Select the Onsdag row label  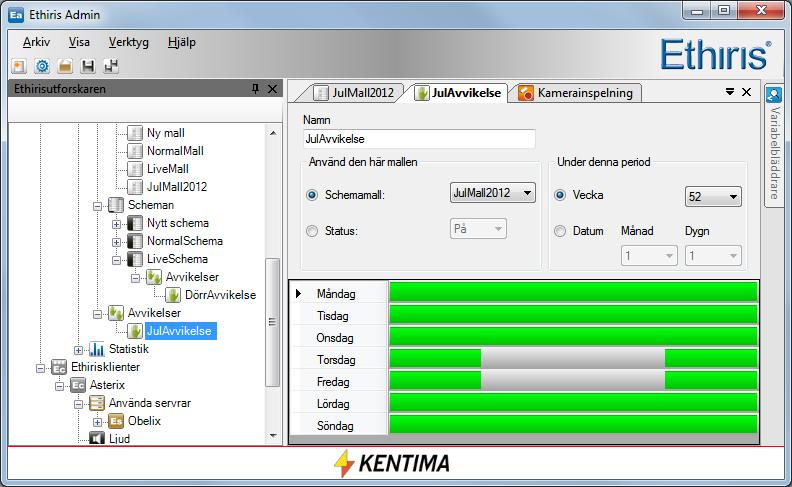pyautogui.click(x=334, y=338)
